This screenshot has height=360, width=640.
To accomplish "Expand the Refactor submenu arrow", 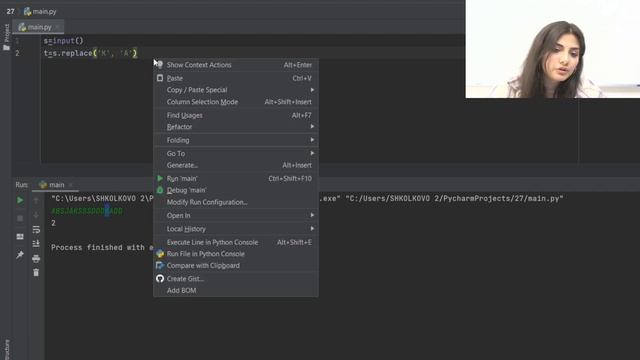I will [312, 127].
